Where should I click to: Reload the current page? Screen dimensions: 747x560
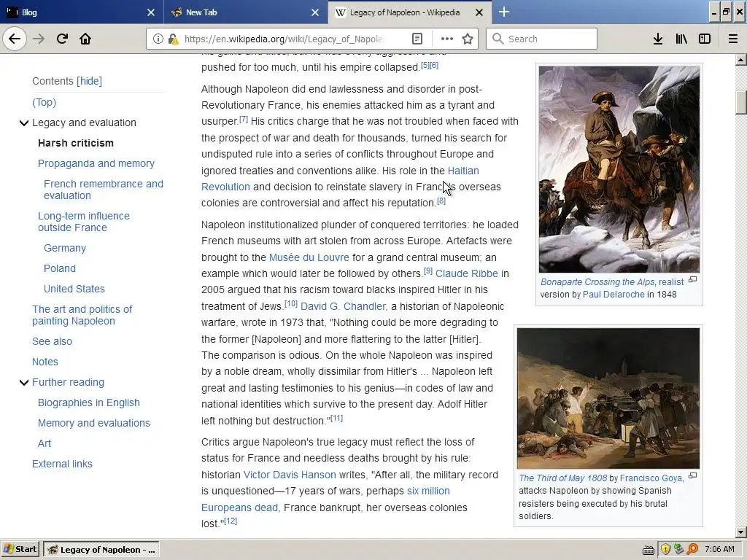(x=62, y=39)
